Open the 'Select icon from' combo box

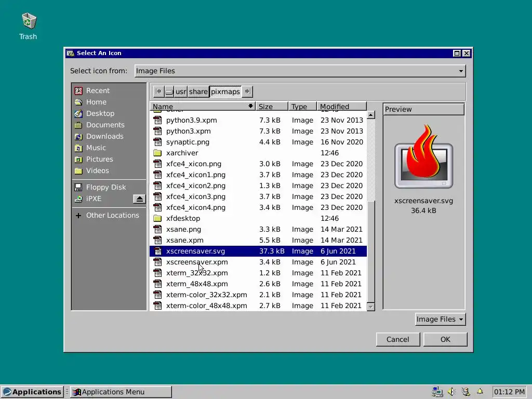coord(300,71)
